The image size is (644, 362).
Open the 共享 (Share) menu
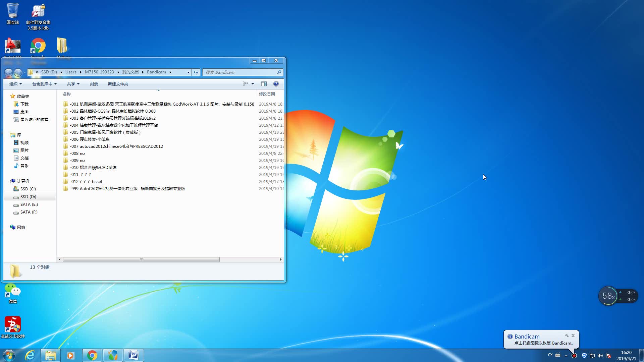click(x=73, y=84)
